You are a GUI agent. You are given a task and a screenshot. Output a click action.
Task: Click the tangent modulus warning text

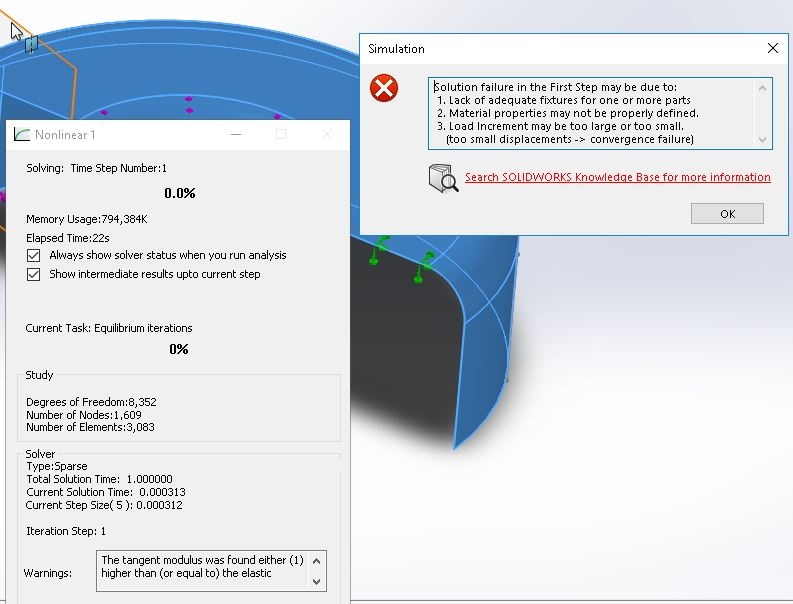[x=202, y=567]
